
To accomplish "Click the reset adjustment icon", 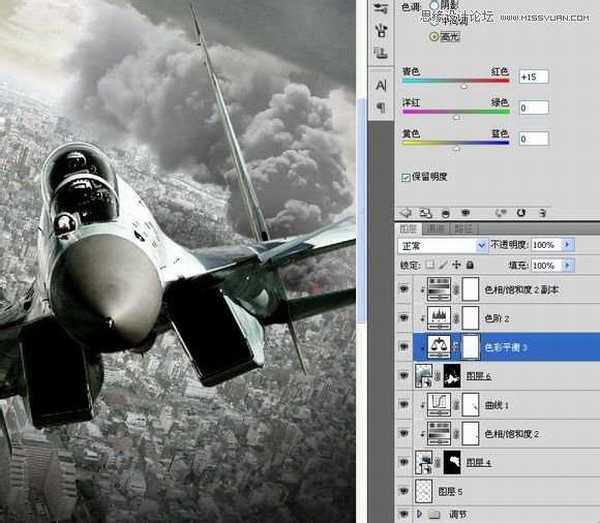I will [520, 213].
